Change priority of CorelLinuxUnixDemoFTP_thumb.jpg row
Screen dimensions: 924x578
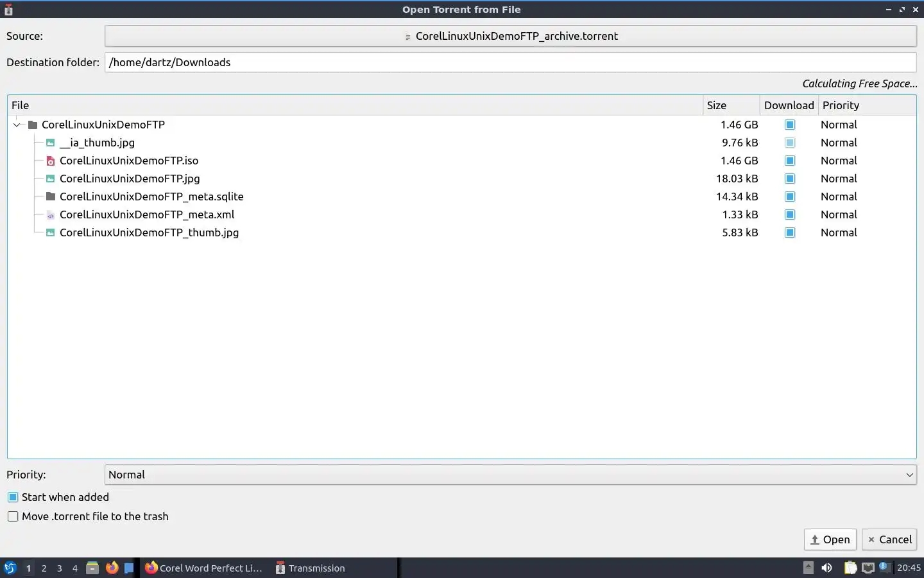pyautogui.click(x=839, y=232)
